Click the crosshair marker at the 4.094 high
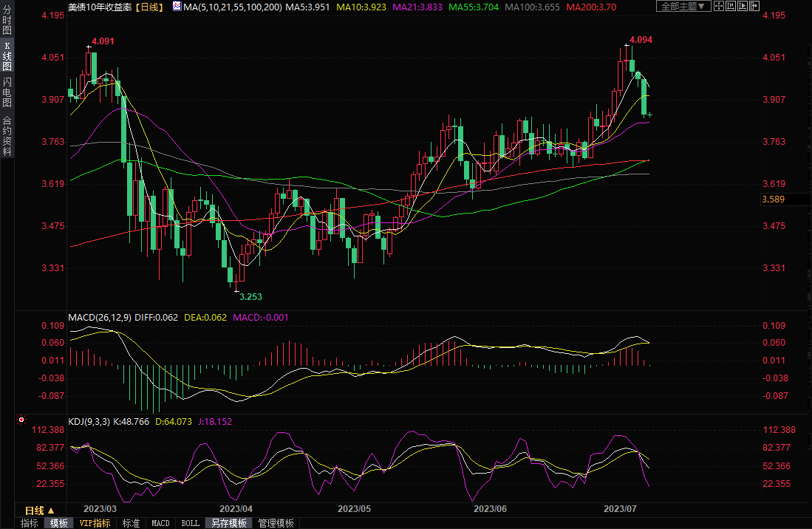Viewport: 812px width, 529px height. point(625,46)
